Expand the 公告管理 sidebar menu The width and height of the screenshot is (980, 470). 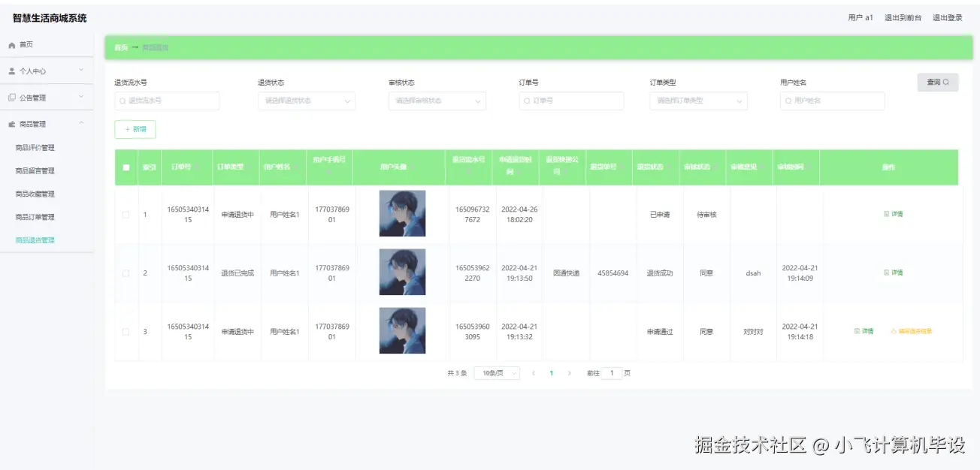coord(47,98)
